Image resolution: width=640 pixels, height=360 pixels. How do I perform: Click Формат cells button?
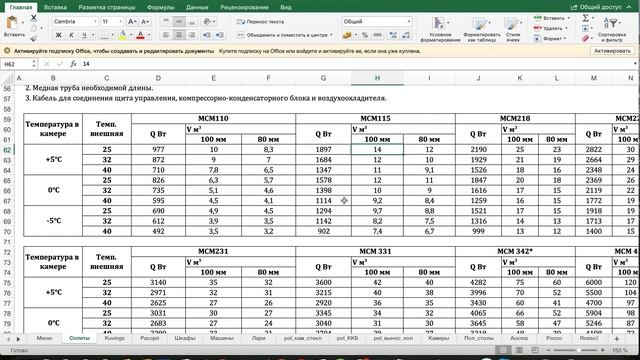click(x=551, y=38)
